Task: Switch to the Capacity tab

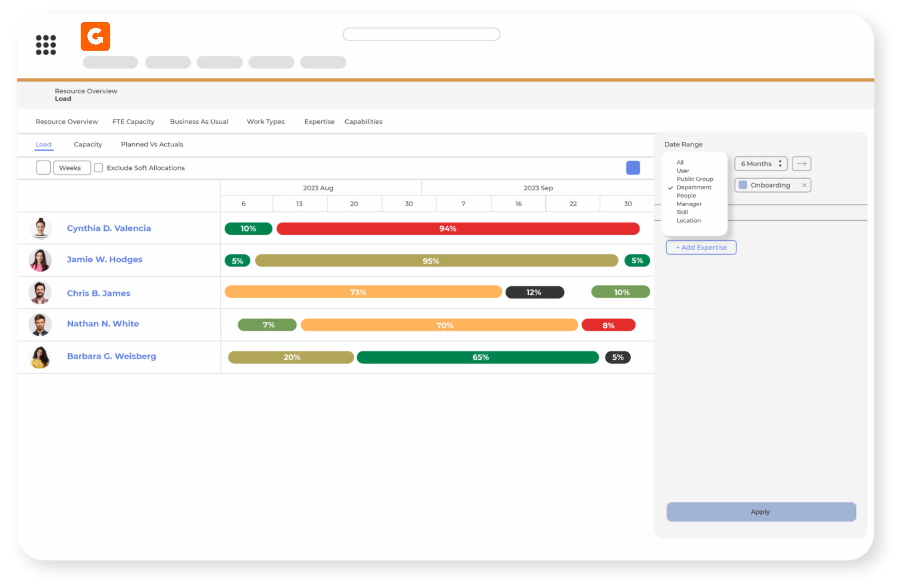Action: [88, 144]
